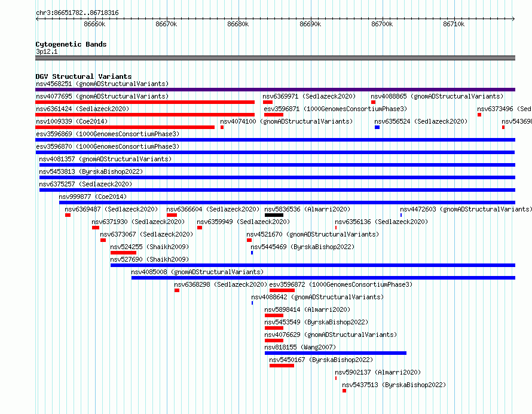
Task: Click nsv6373496 variant label
Action: (504, 109)
